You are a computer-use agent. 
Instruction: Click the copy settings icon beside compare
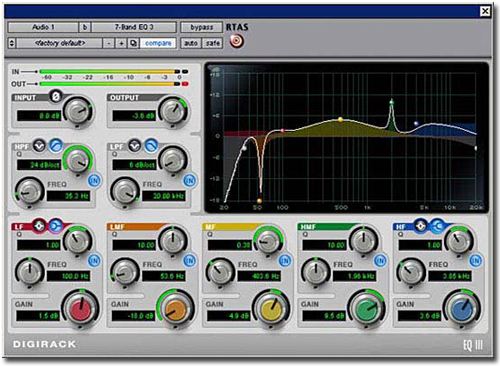(133, 43)
